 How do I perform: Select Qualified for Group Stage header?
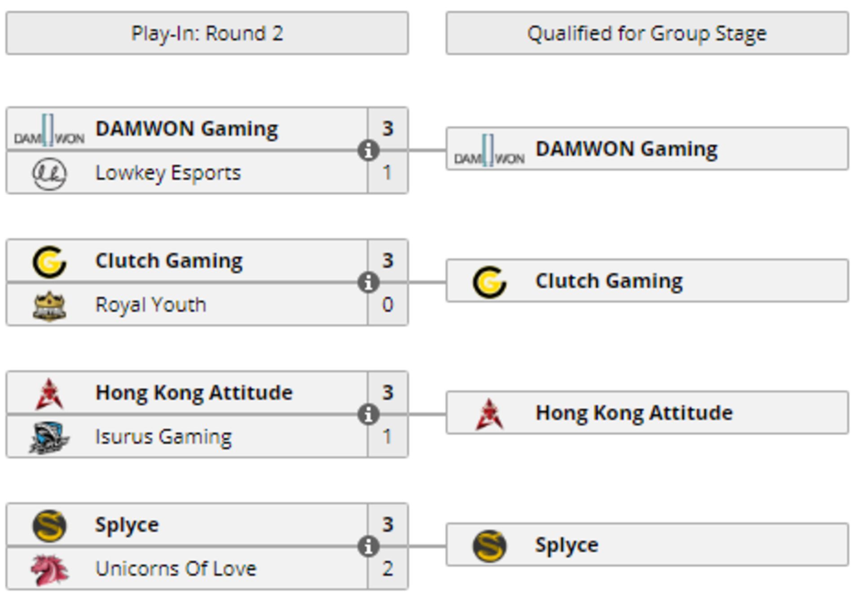(x=647, y=33)
